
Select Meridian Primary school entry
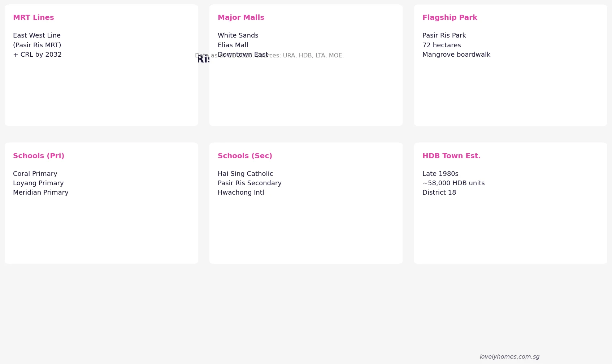pyautogui.click(x=41, y=192)
